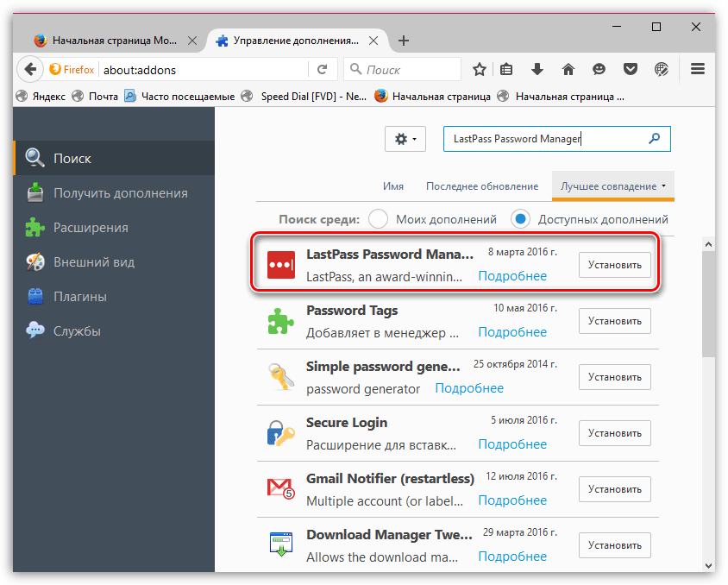Open Подробнее link for Password Tags
The width and height of the screenshot is (728, 585).
click(512, 332)
